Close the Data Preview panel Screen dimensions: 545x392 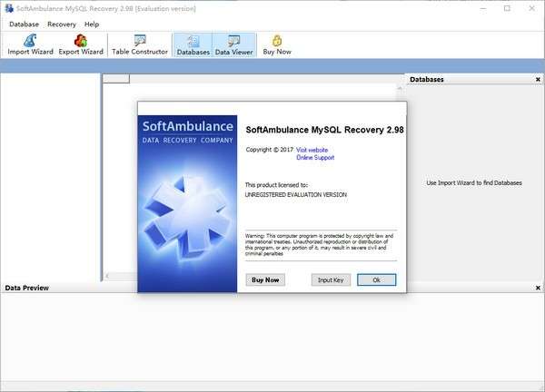[x=538, y=288]
